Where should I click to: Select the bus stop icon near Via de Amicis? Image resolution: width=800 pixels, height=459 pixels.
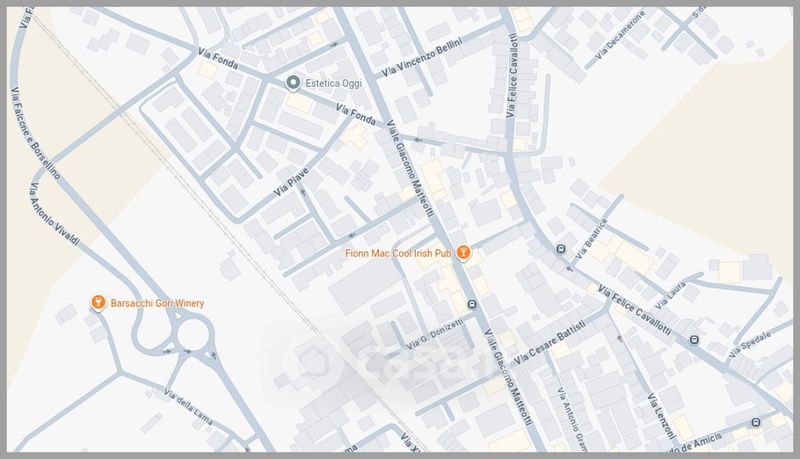(756, 422)
